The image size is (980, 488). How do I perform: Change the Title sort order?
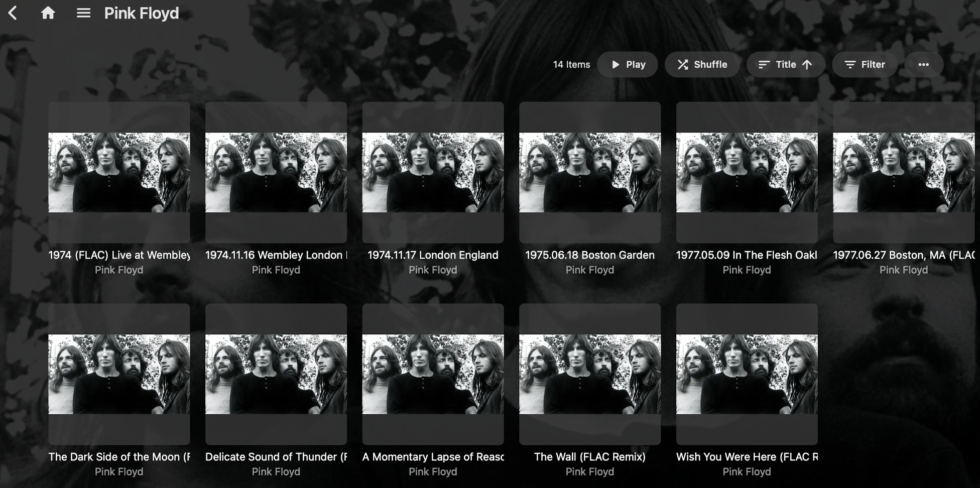pyautogui.click(x=786, y=64)
